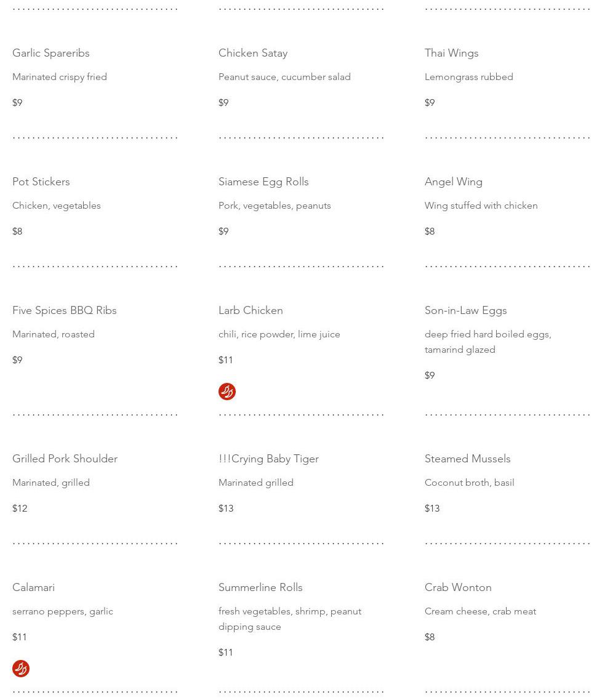The image size is (594, 700).
Task: Select the Garlic Spareribs menu item title
Action: (x=51, y=53)
